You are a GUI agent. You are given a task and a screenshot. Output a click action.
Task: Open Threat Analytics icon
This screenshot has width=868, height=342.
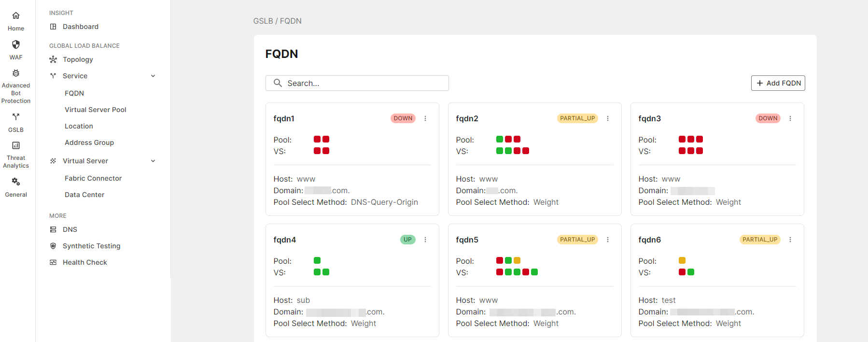16,145
